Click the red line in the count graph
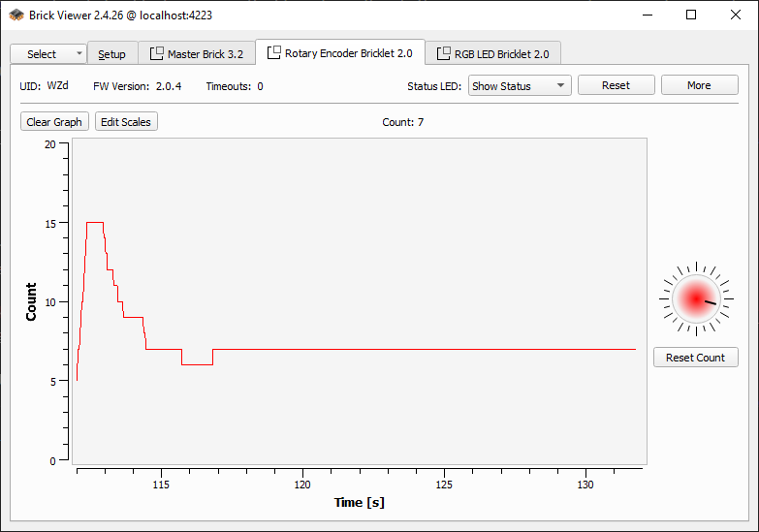This screenshot has height=532, width=759. 388,349
